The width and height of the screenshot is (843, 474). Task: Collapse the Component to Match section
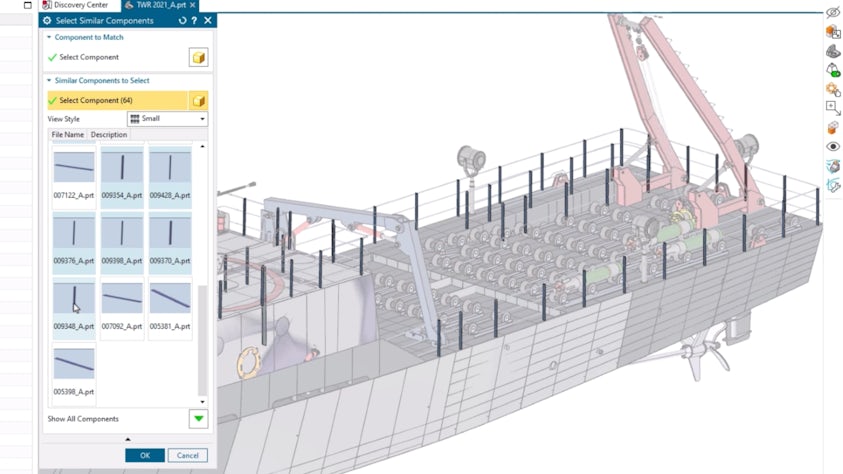49,37
